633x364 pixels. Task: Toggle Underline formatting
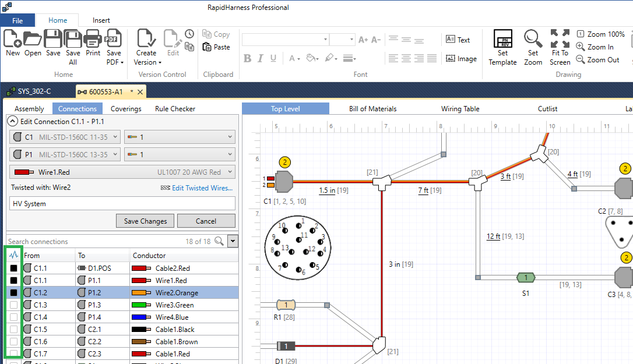click(x=273, y=58)
